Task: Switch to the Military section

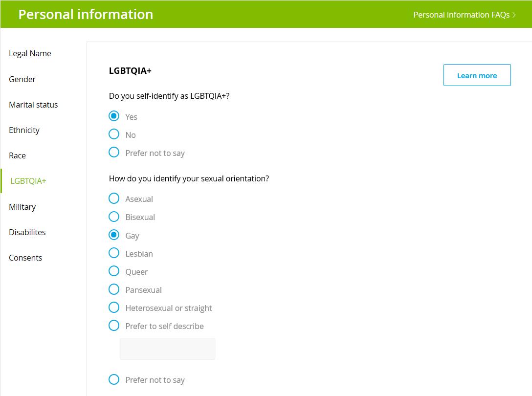Action: (22, 207)
